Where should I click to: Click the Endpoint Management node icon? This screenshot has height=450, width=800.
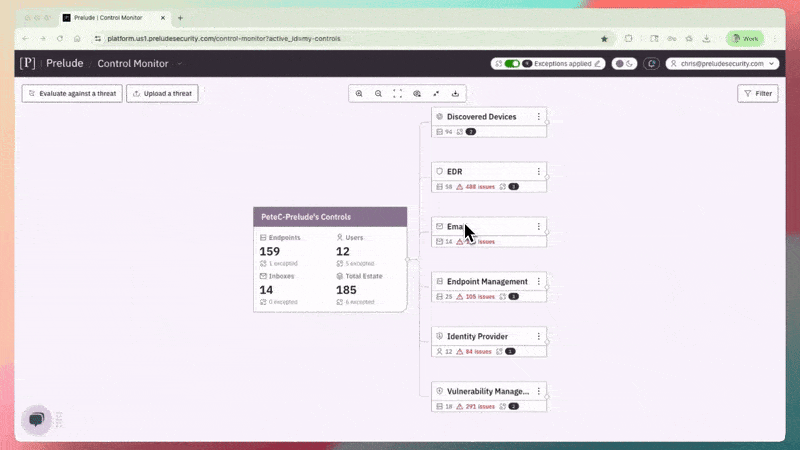click(439, 281)
